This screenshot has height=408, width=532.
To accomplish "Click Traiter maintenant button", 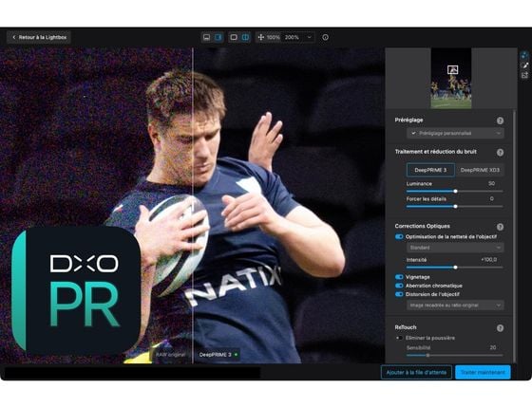I will pos(483,372).
